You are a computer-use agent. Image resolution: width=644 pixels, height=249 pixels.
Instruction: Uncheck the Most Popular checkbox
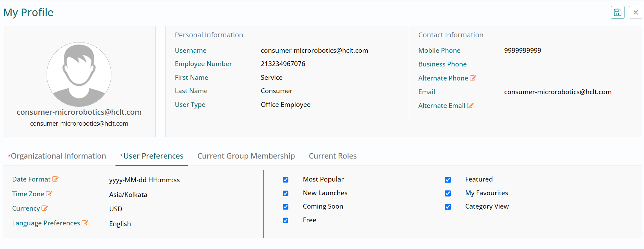pos(285,180)
